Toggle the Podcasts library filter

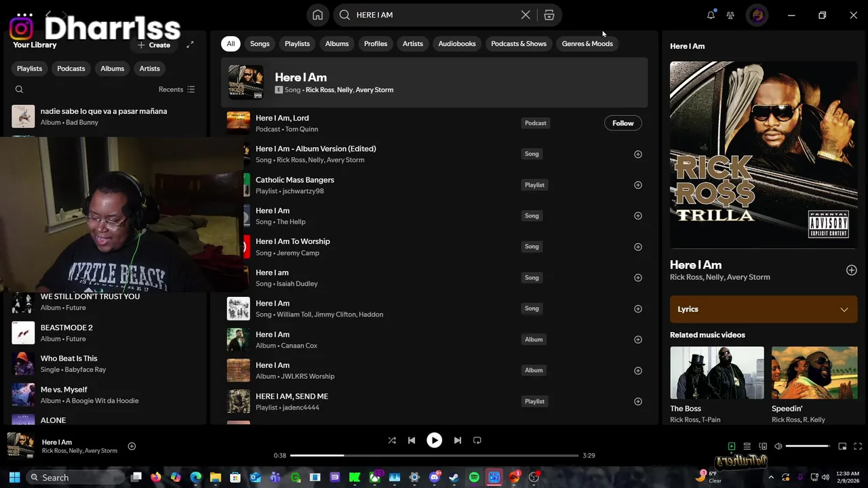tap(71, 68)
